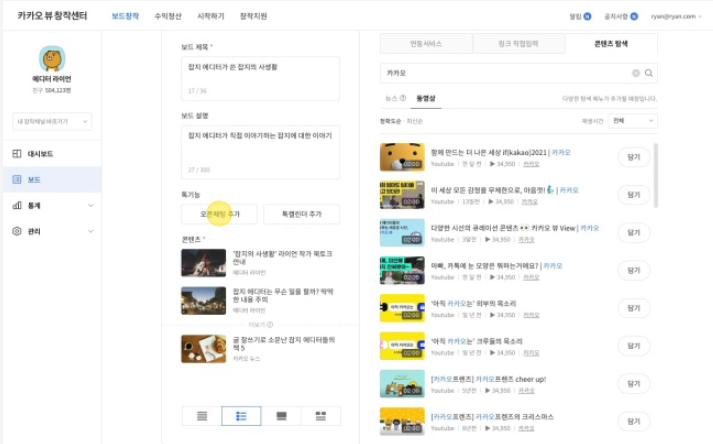The width and height of the screenshot is (713, 444).
Task: Sort results by 정확도순
Action: (390, 121)
